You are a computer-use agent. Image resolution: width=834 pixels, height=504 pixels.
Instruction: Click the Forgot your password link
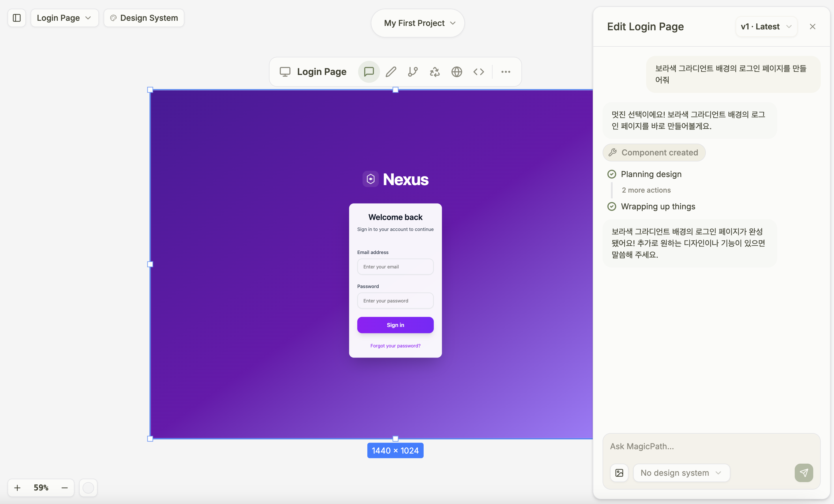click(x=395, y=345)
